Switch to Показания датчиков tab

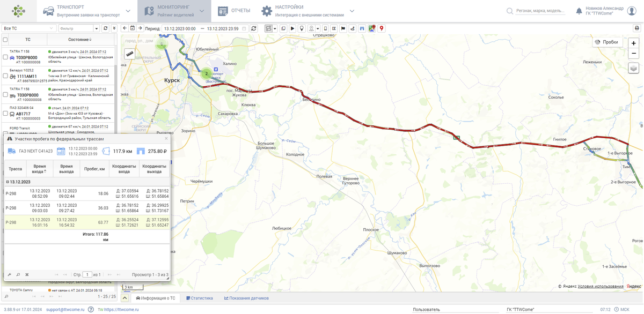(246, 298)
